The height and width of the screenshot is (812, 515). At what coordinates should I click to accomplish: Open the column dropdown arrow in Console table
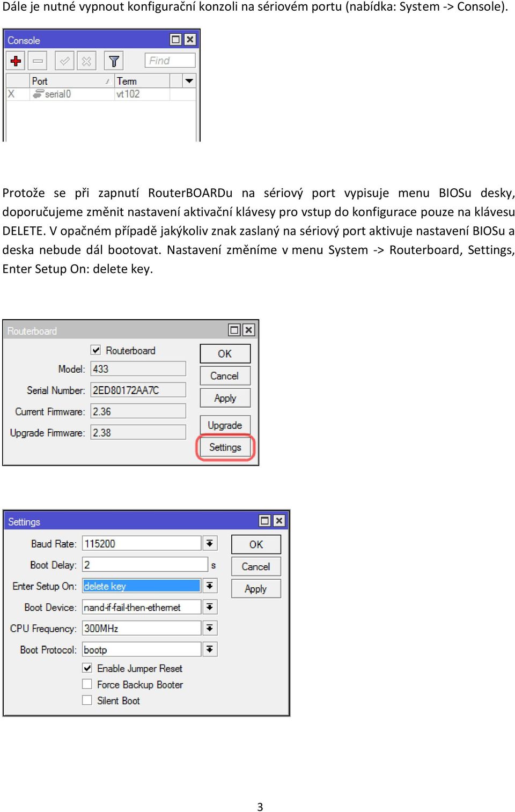189,81
